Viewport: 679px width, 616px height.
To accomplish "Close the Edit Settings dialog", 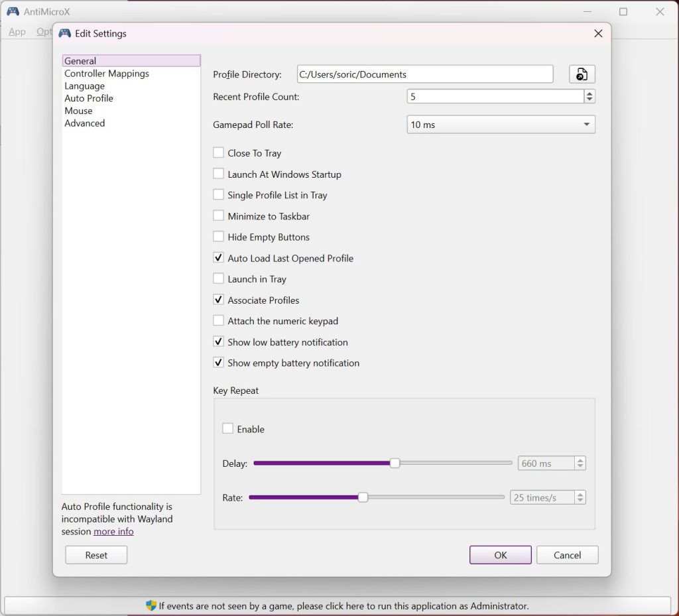I will [x=598, y=33].
